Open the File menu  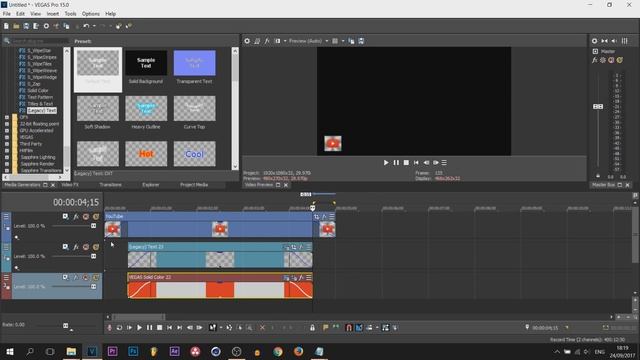click(x=7, y=13)
